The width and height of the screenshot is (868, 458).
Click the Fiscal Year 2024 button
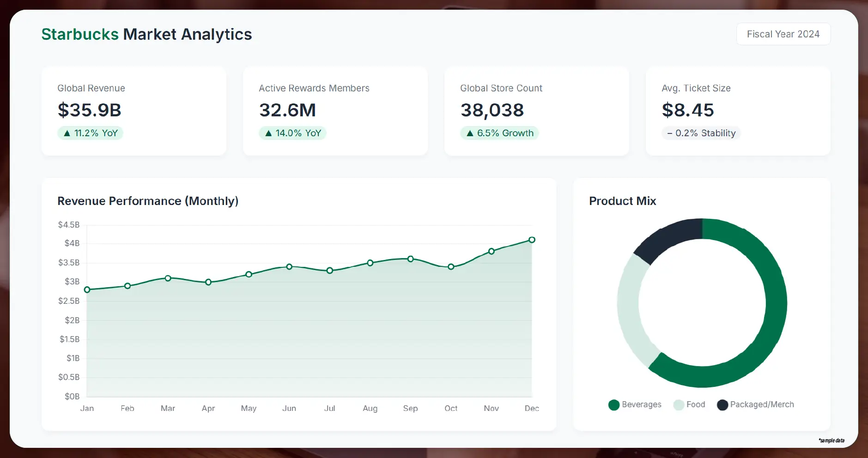coord(783,34)
